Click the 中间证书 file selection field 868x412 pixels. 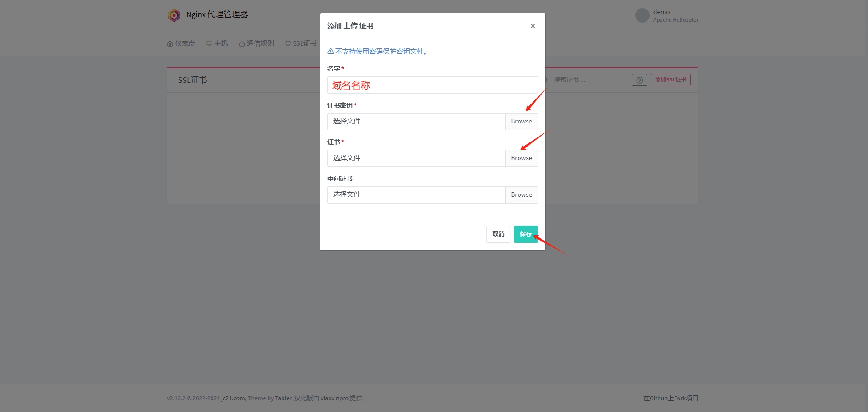click(x=416, y=194)
